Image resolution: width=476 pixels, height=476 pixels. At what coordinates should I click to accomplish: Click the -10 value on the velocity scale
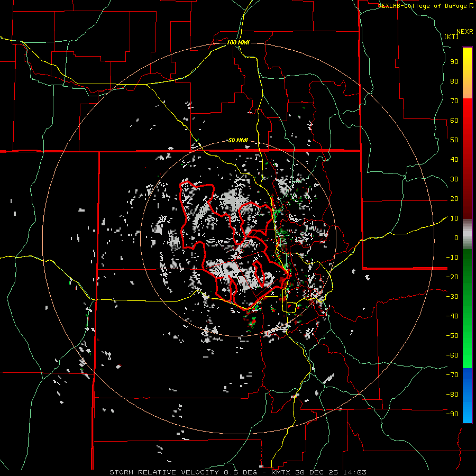(452, 258)
